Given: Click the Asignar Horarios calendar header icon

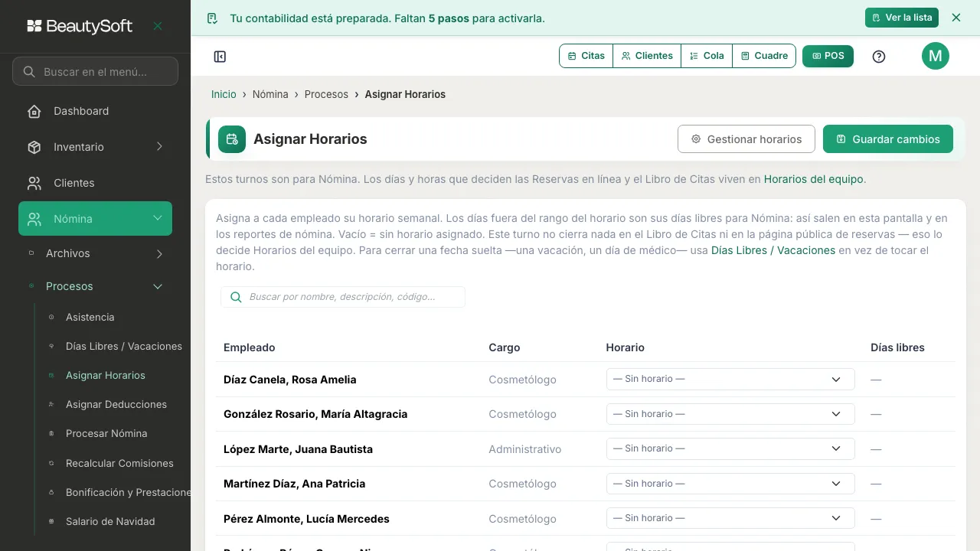Looking at the screenshot, I should pyautogui.click(x=232, y=139).
